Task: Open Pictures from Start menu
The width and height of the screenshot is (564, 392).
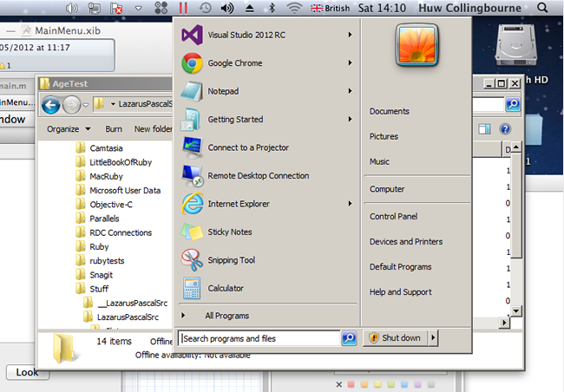Action: (384, 137)
